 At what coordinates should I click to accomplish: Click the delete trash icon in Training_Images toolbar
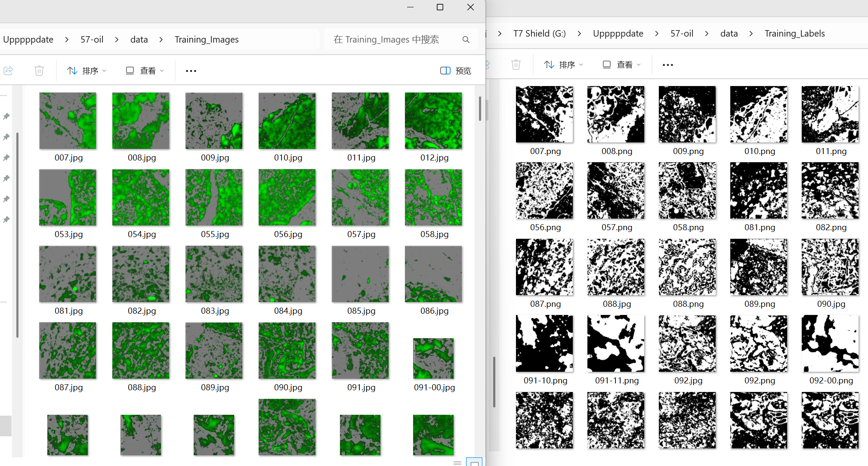[39, 71]
